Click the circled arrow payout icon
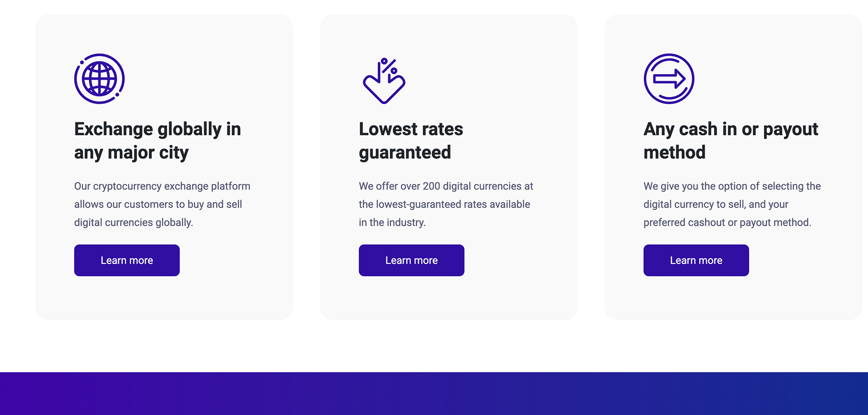 (x=669, y=79)
